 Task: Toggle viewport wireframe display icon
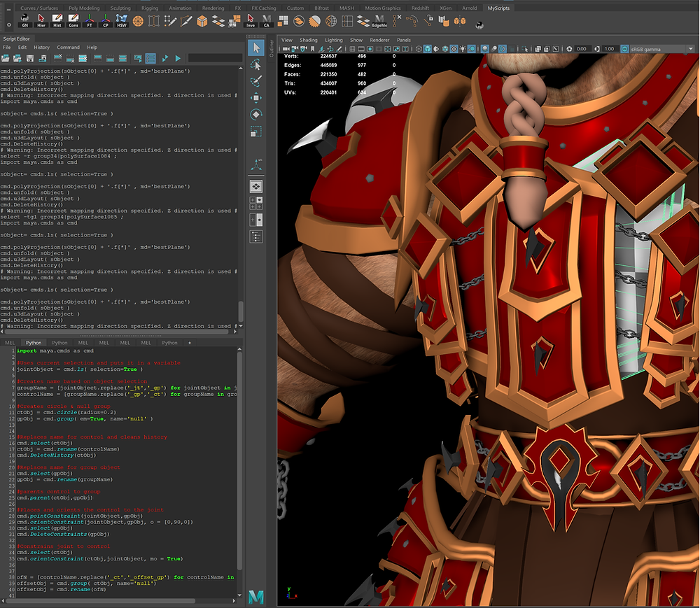click(419, 48)
